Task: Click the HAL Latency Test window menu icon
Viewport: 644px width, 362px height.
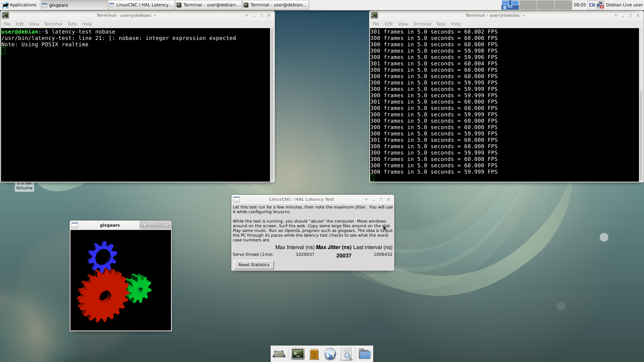Action: tap(236, 199)
